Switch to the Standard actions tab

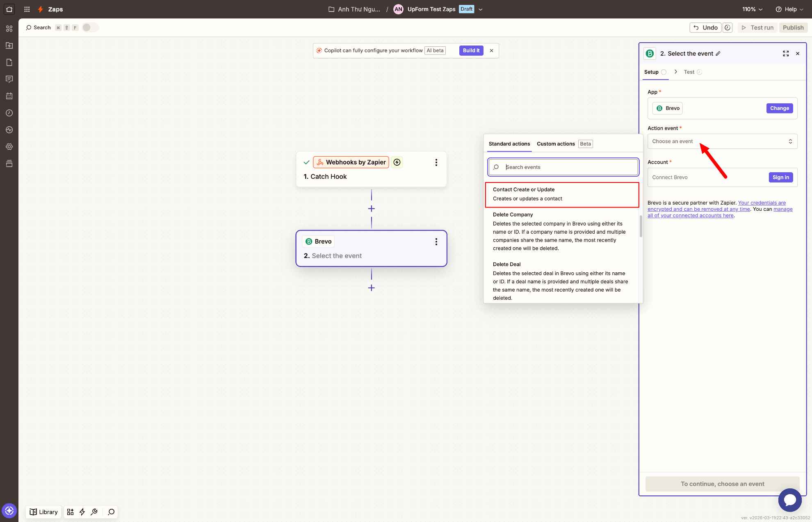coord(509,144)
